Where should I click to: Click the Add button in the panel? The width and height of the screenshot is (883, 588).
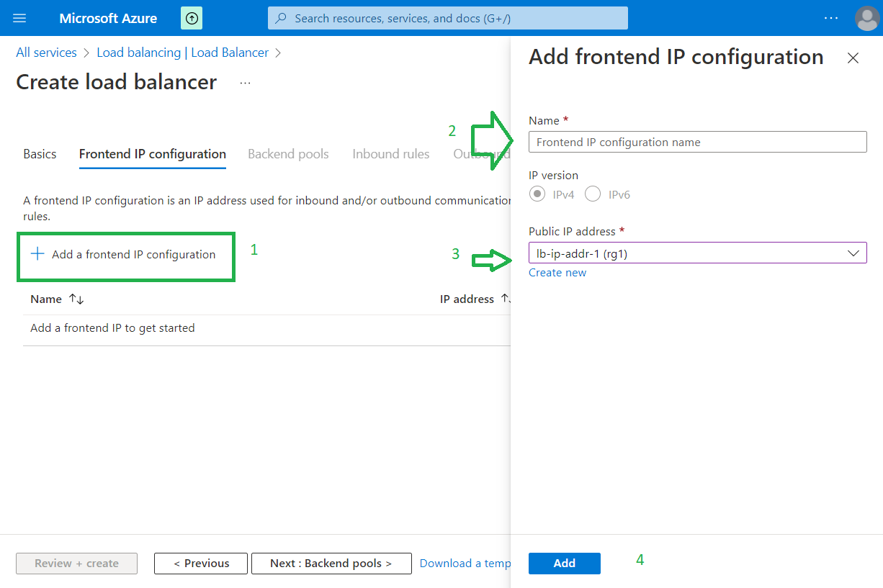pyautogui.click(x=565, y=564)
